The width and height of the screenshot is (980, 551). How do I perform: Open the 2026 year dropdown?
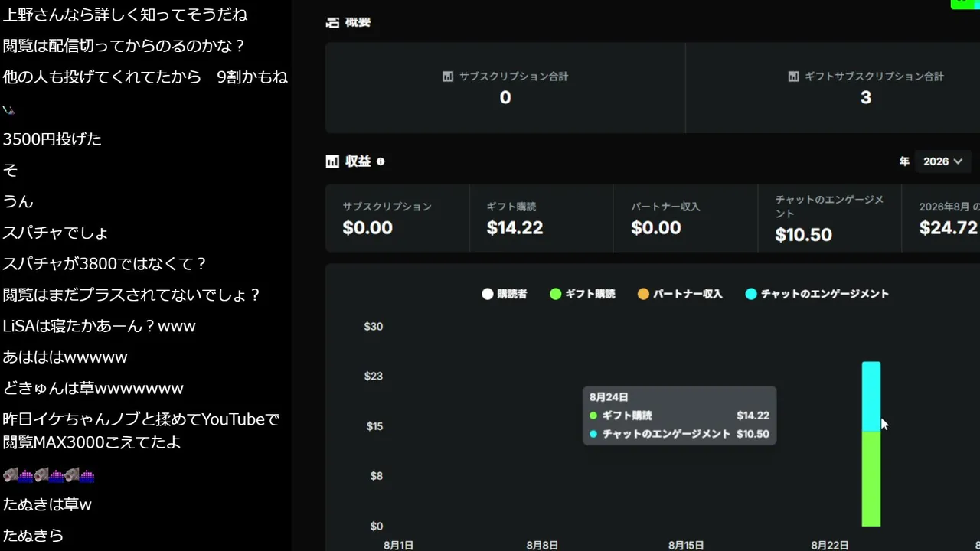942,161
